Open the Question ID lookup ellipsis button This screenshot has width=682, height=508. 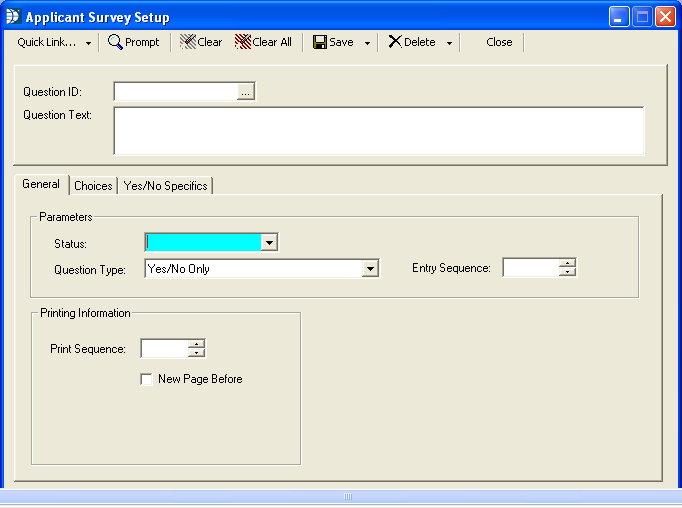pyautogui.click(x=246, y=92)
